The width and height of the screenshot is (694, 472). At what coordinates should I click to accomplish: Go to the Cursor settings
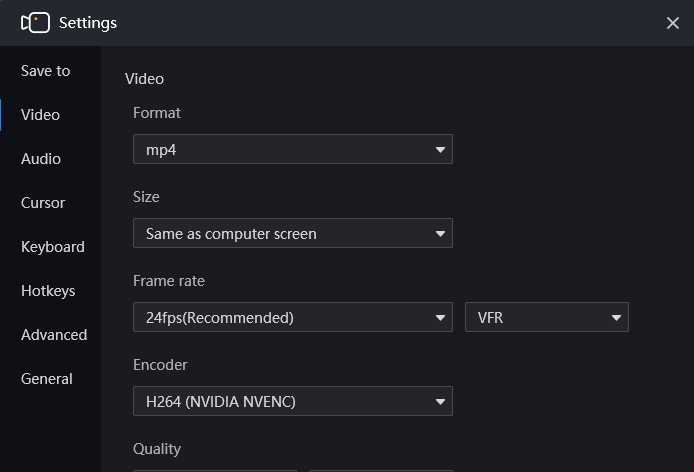click(43, 203)
